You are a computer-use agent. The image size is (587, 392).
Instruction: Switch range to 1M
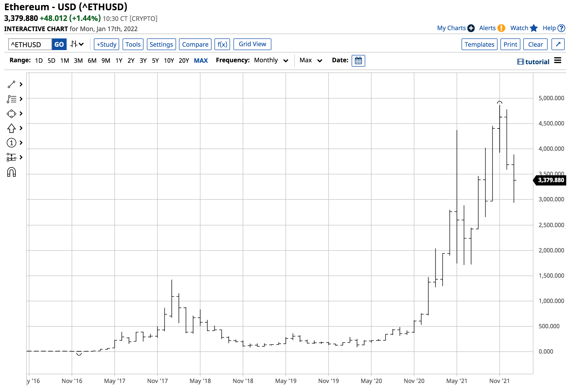click(x=64, y=61)
